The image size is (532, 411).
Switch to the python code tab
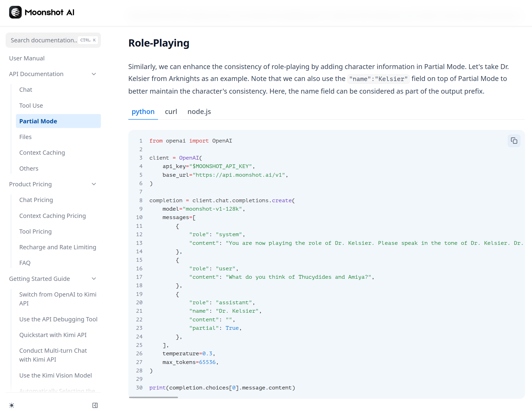pyautogui.click(x=143, y=111)
